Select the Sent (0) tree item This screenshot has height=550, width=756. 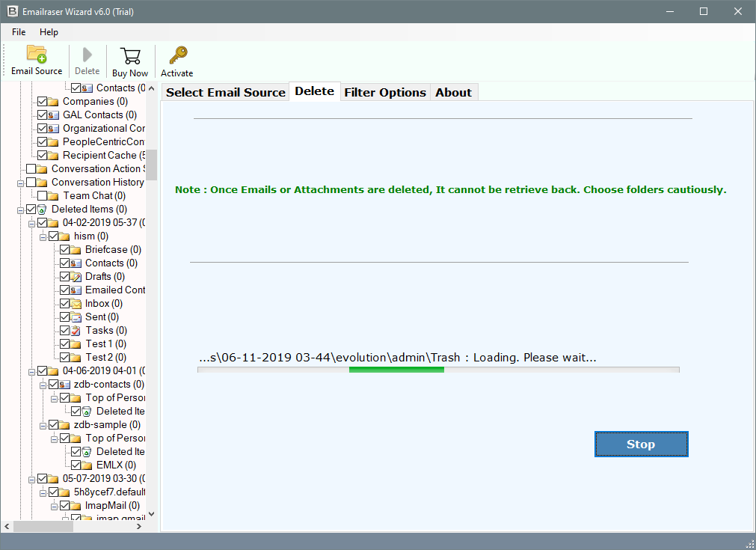(102, 317)
